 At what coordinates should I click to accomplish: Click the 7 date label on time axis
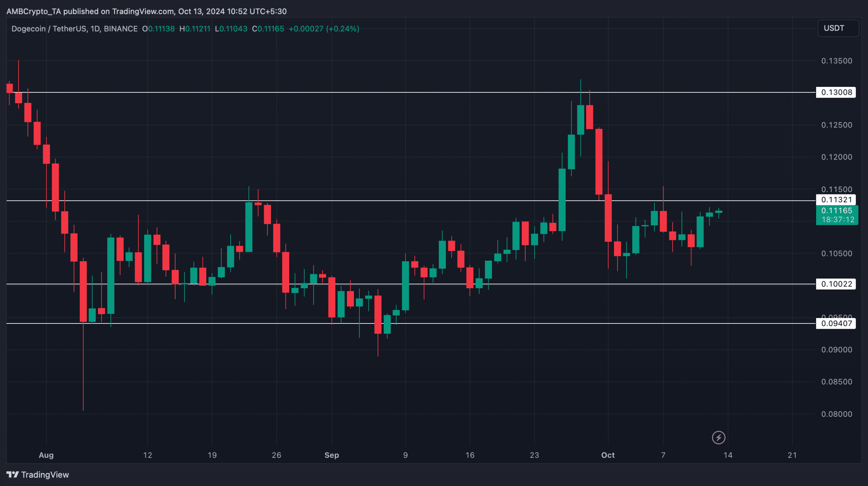[663, 455]
